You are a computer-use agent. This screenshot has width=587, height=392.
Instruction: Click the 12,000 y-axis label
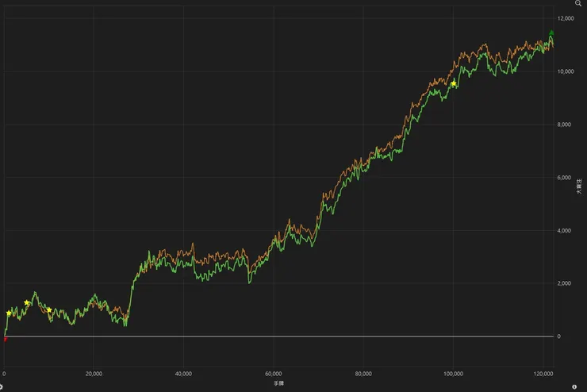click(566, 18)
